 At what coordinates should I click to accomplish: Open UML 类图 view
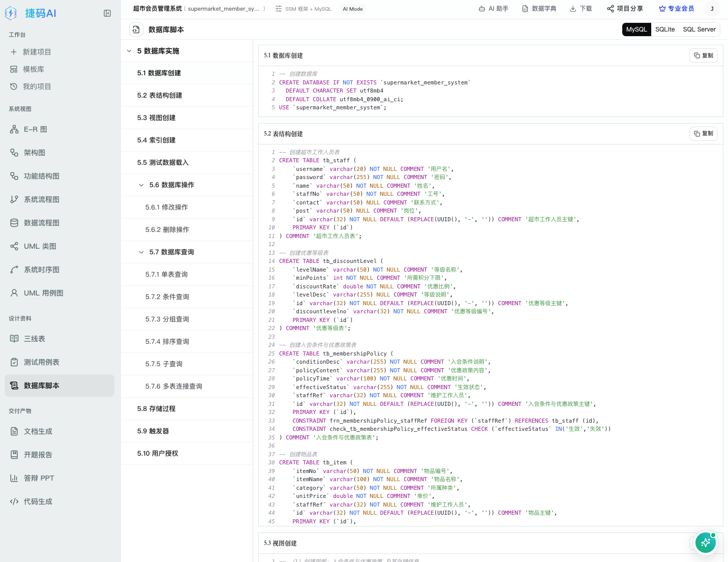(59, 246)
